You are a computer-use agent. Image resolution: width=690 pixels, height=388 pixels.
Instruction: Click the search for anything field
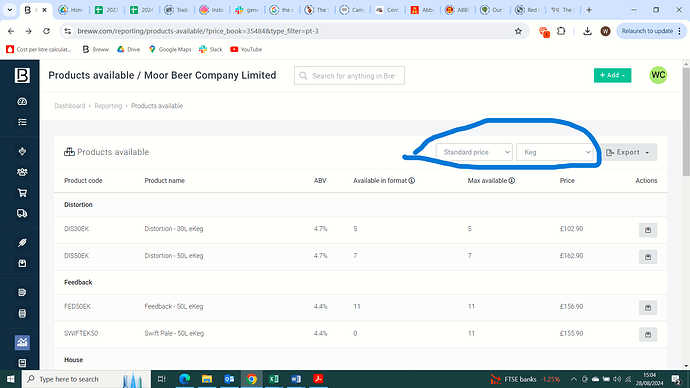tap(349, 76)
